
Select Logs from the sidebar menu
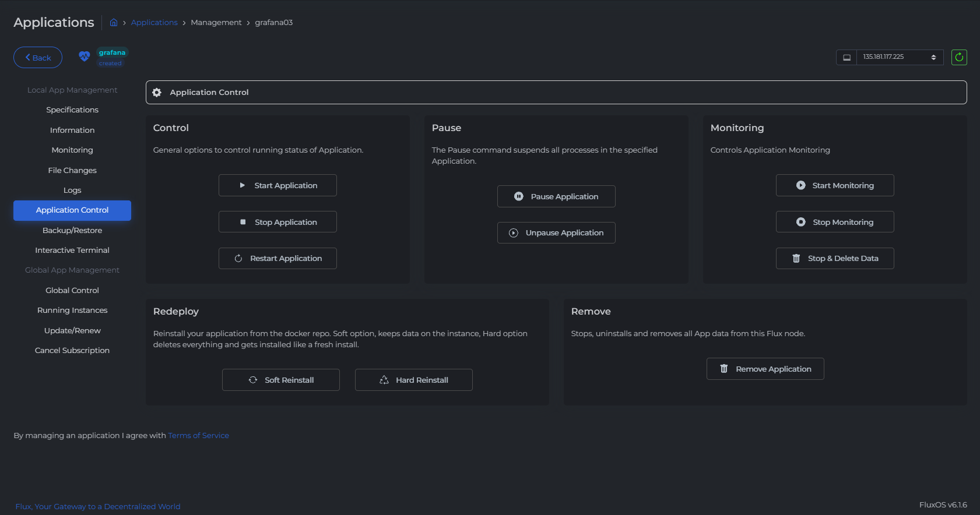coord(72,191)
